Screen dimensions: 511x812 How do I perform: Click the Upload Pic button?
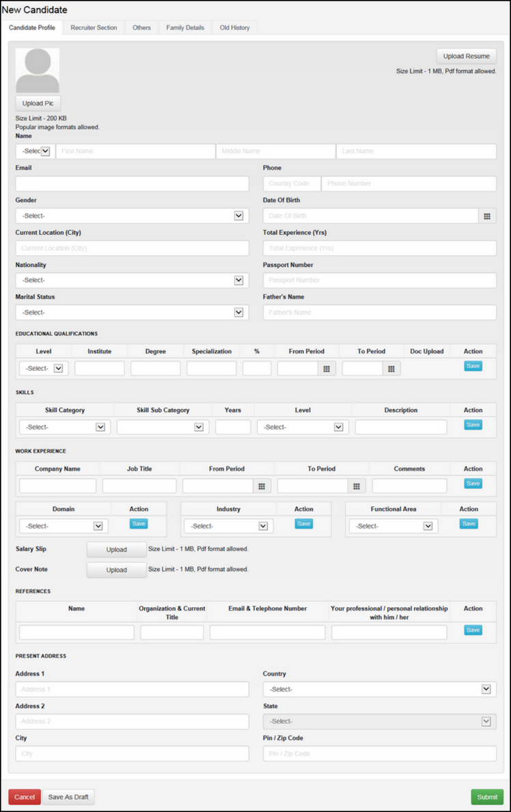[x=38, y=103]
